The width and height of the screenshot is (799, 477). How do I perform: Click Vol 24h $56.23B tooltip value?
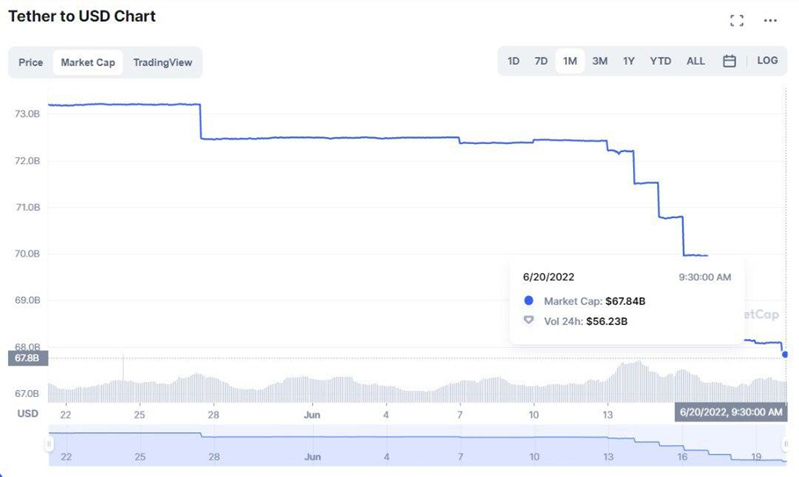click(606, 322)
